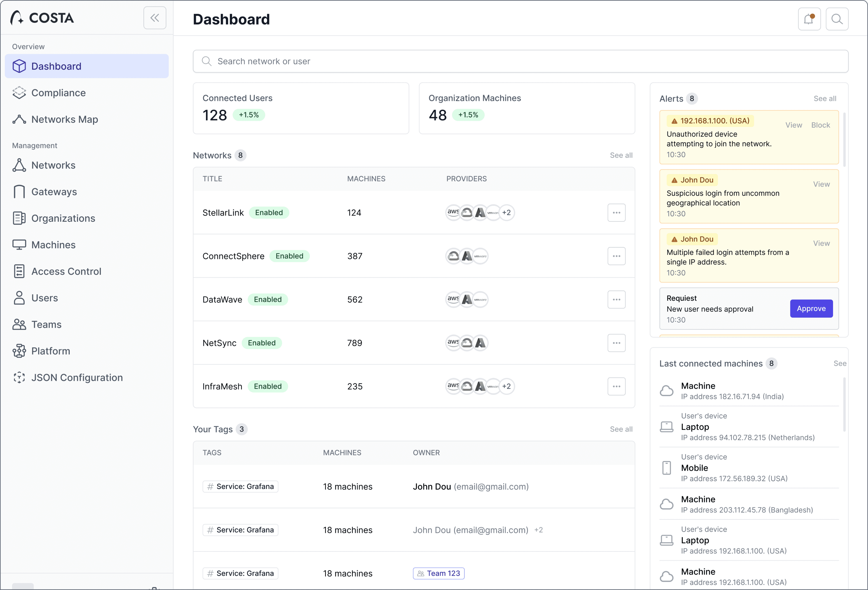This screenshot has width=868, height=590.
Task: Click AWS provider icon in NetSync row
Action: (x=453, y=343)
